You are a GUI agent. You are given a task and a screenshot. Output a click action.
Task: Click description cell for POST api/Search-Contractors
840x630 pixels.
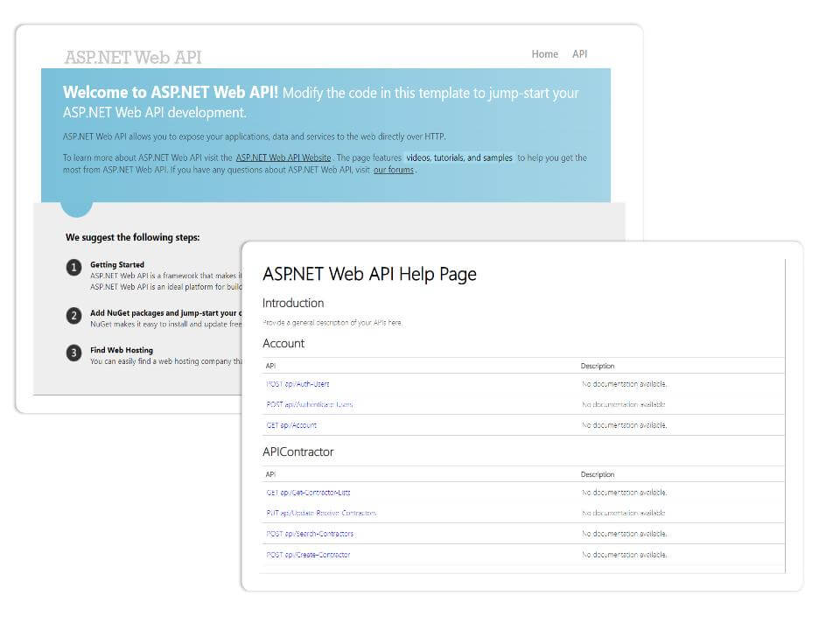pos(624,534)
